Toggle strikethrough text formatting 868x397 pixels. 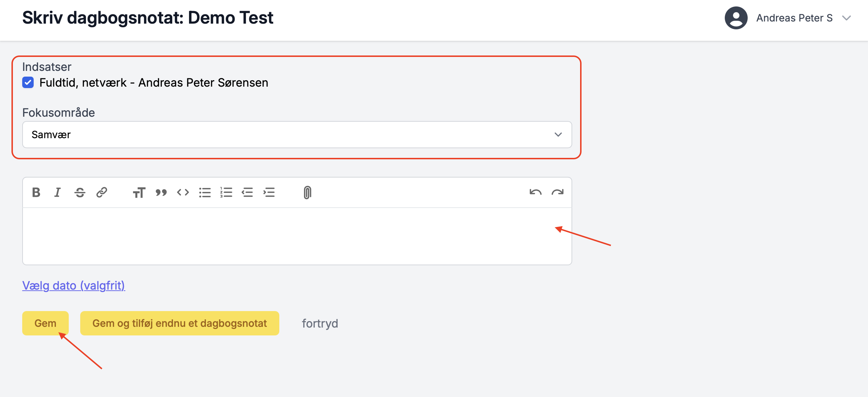click(x=80, y=193)
